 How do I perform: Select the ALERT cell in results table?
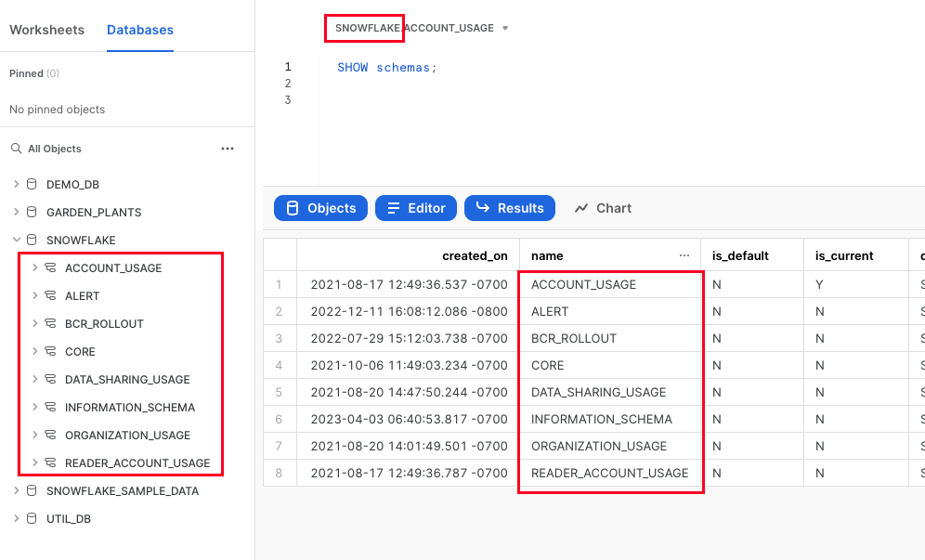(x=610, y=311)
